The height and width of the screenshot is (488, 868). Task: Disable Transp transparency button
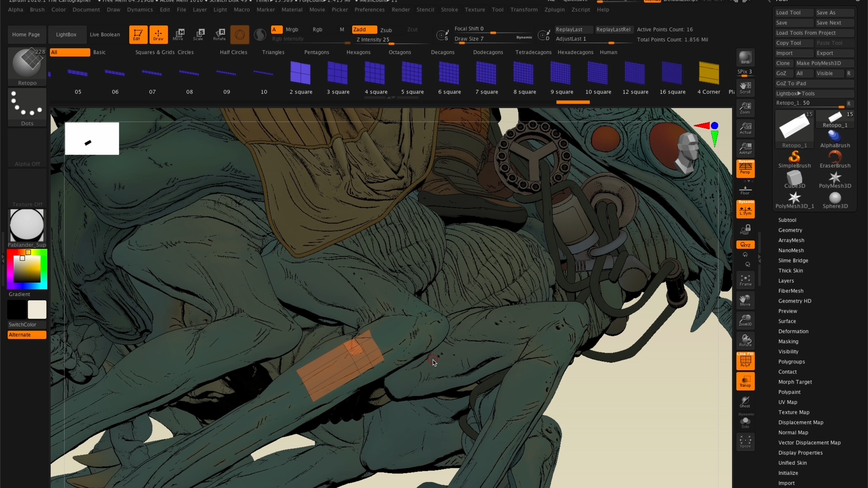point(745,381)
